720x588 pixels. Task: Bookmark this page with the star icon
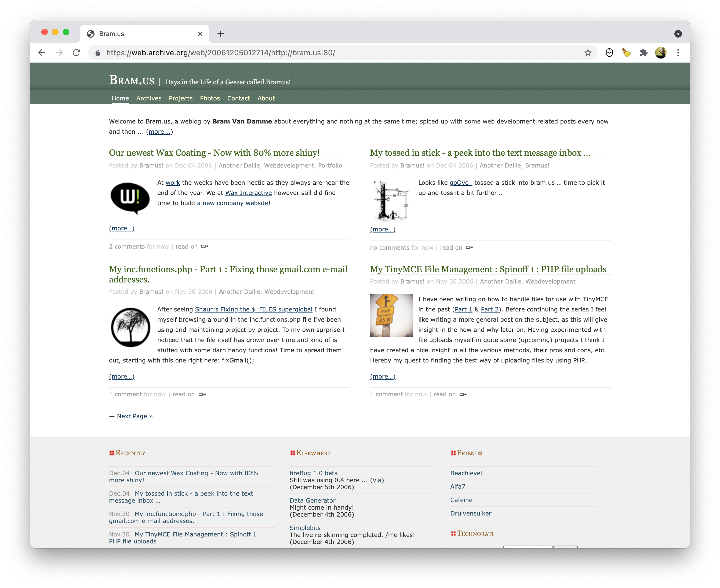pos(588,53)
